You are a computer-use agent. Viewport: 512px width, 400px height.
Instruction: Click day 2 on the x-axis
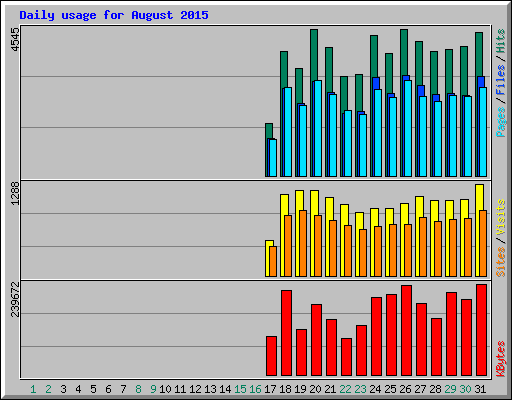click(x=48, y=389)
